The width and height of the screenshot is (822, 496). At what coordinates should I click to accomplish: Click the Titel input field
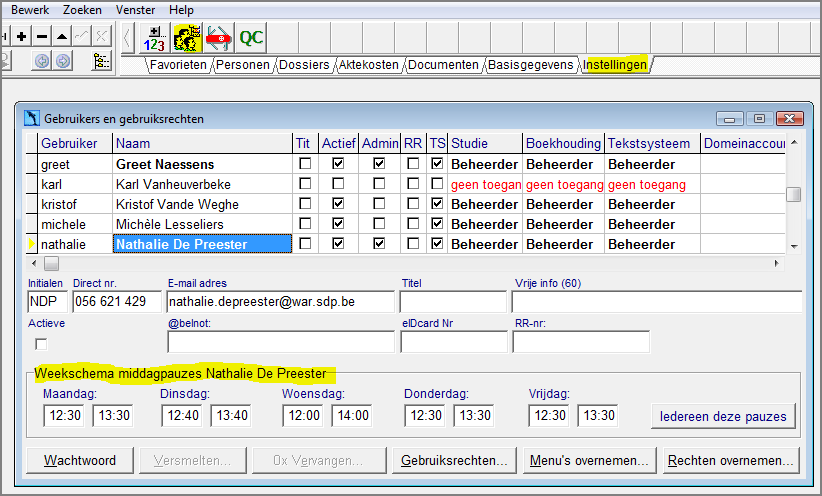(x=453, y=301)
